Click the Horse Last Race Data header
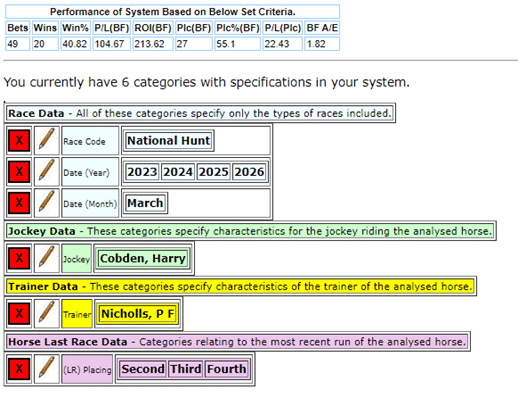Image resolution: width=518 pixels, height=398 pixels. [237, 341]
